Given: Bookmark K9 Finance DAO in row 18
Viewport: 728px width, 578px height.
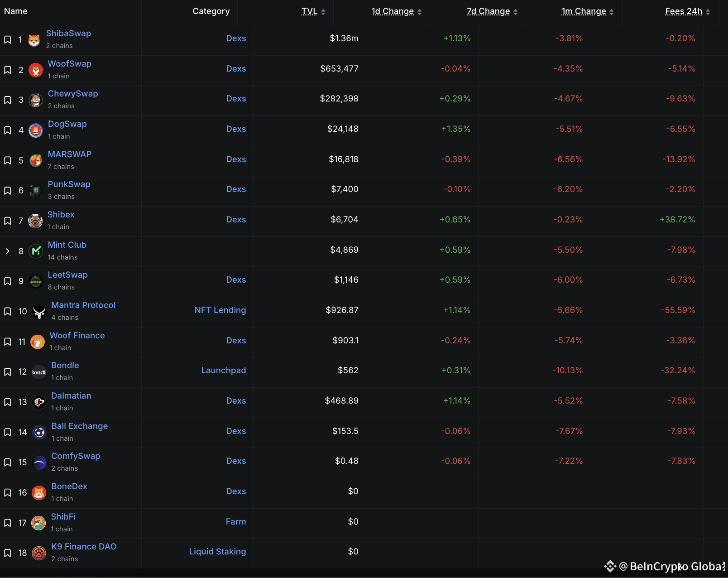Looking at the screenshot, I should (x=8, y=553).
